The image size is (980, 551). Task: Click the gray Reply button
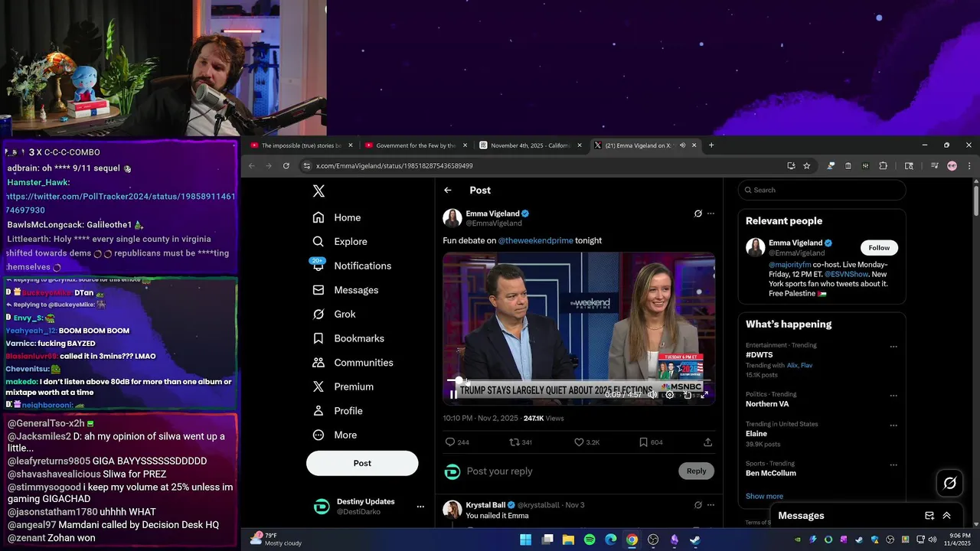(696, 471)
